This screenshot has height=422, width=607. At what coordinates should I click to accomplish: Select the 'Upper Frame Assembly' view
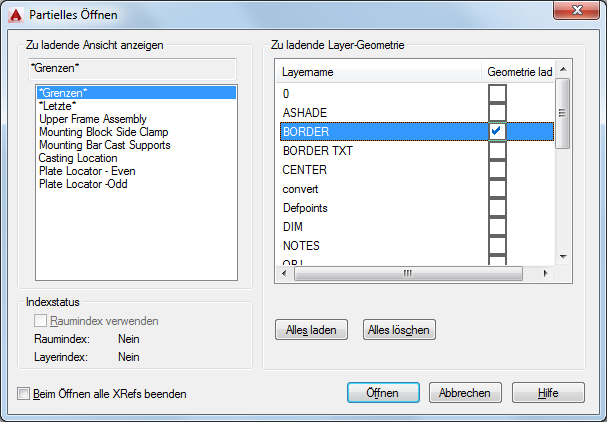[93, 119]
